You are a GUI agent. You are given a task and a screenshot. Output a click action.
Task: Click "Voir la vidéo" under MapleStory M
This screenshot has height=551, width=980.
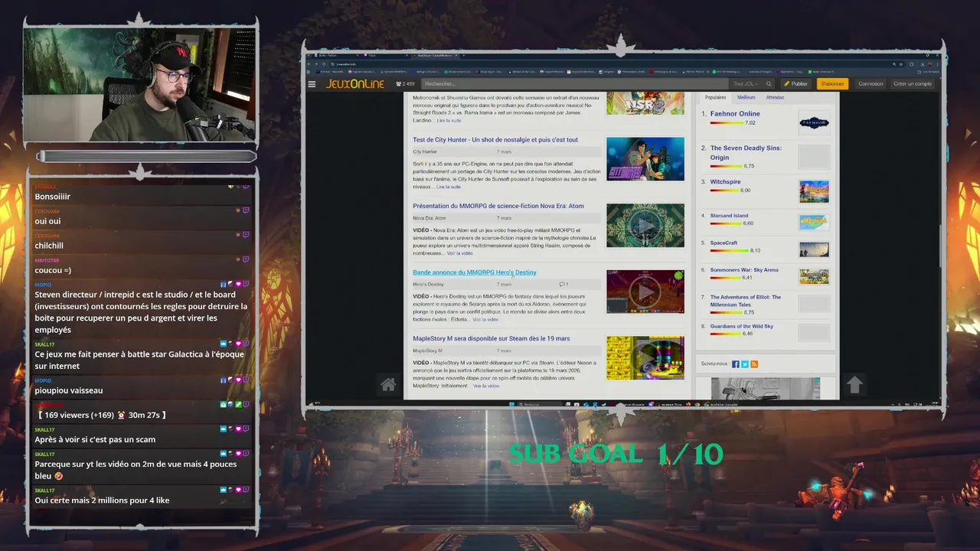[x=486, y=386]
